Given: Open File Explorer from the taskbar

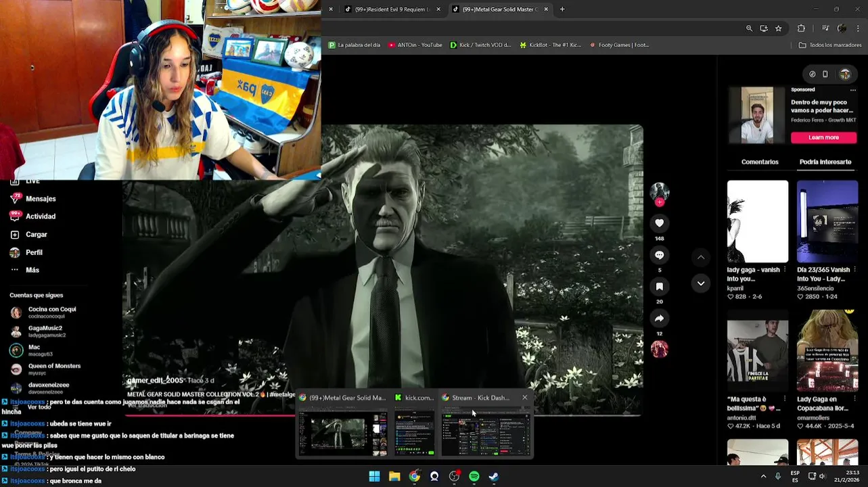Looking at the screenshot, I should 394,477.
